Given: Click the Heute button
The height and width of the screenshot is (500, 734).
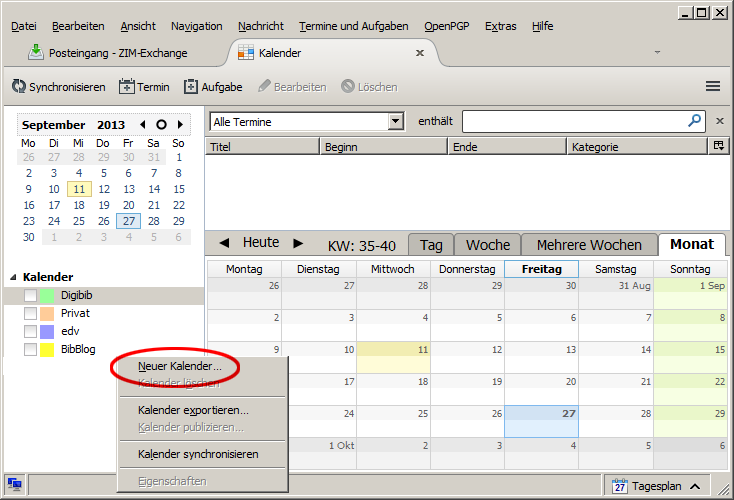Looking at the screenshot, I should [x=261, y=243].
